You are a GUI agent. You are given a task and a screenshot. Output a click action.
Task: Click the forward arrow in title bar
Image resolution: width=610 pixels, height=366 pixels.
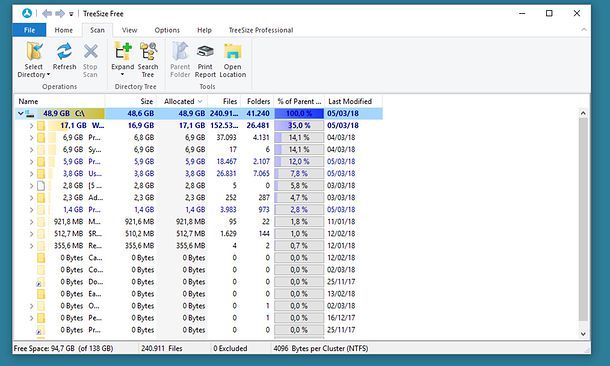(x=60, y=14)
